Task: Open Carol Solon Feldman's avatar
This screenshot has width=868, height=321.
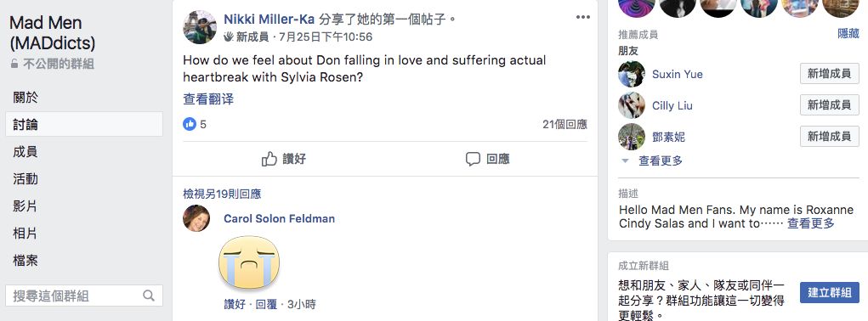Action: tap(196, 218)
